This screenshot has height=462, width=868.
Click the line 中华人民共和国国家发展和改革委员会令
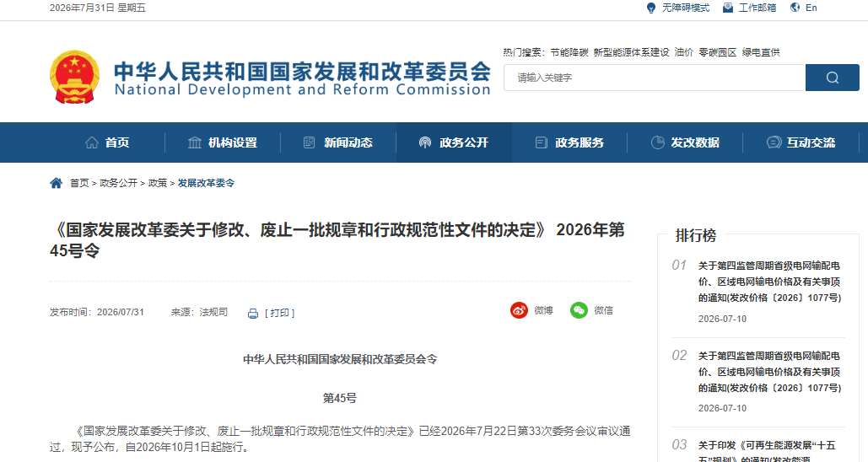click(340, 360)
